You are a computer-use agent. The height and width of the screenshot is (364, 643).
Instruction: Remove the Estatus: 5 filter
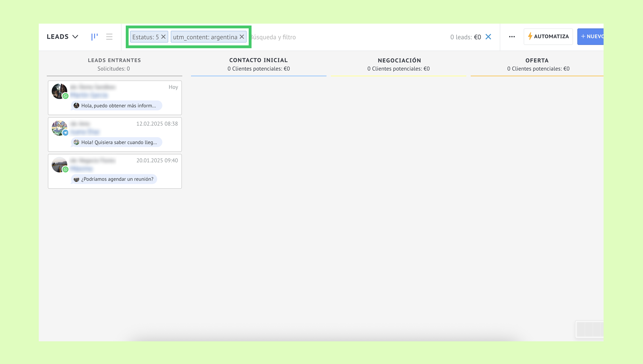(x=164, y=37)
